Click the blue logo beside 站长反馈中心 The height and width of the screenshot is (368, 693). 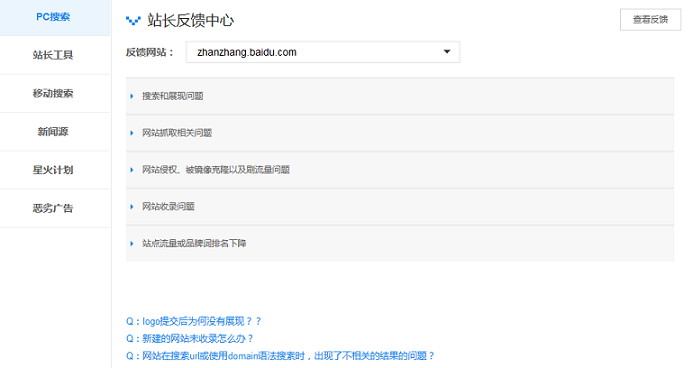point(133,20)
